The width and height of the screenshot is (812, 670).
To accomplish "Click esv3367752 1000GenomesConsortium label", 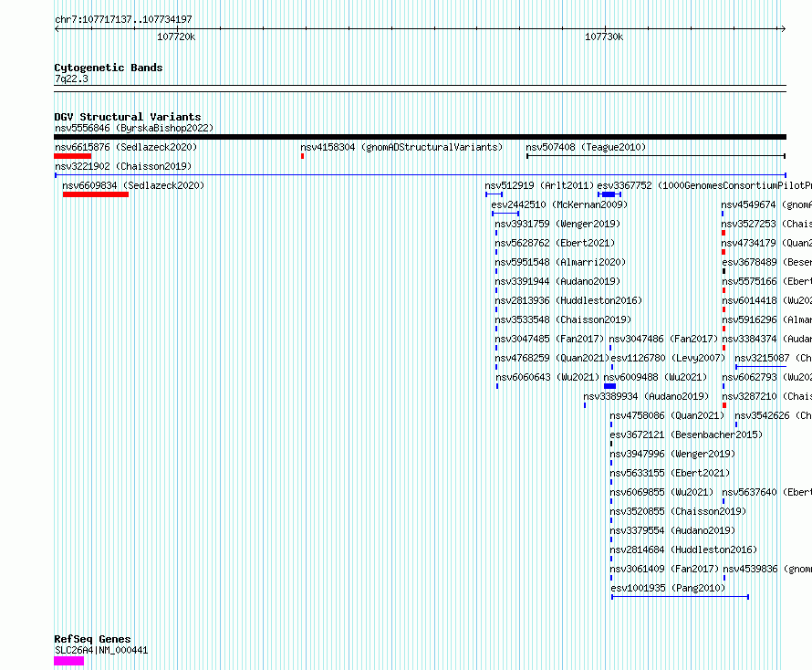I will [704, 185].
